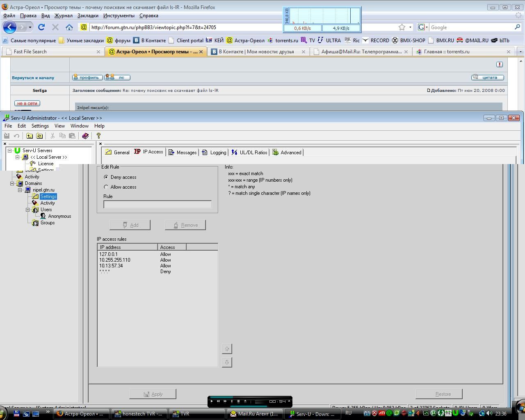
Task: Open the Firefox tab list dropdown arrow
Action: click(520, 52)
